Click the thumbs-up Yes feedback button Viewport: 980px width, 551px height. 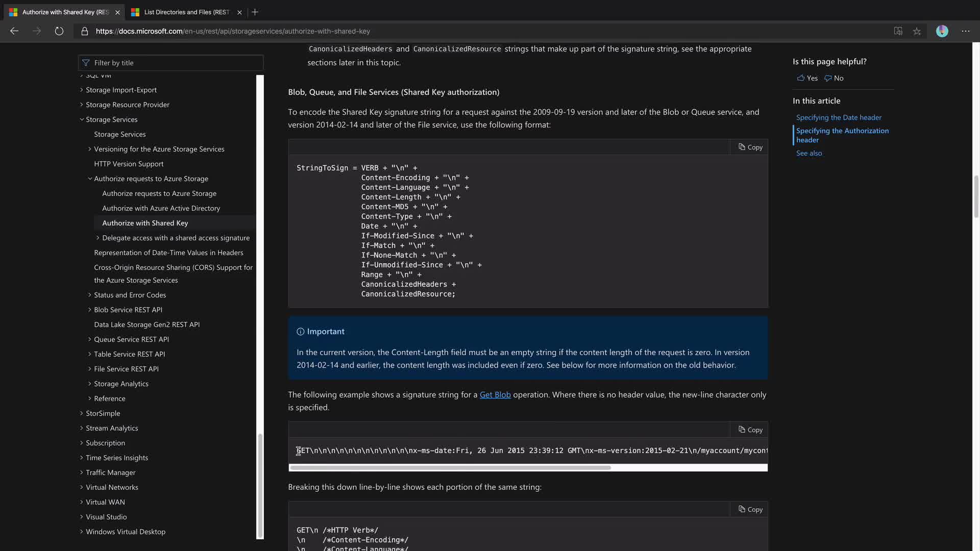807,78
